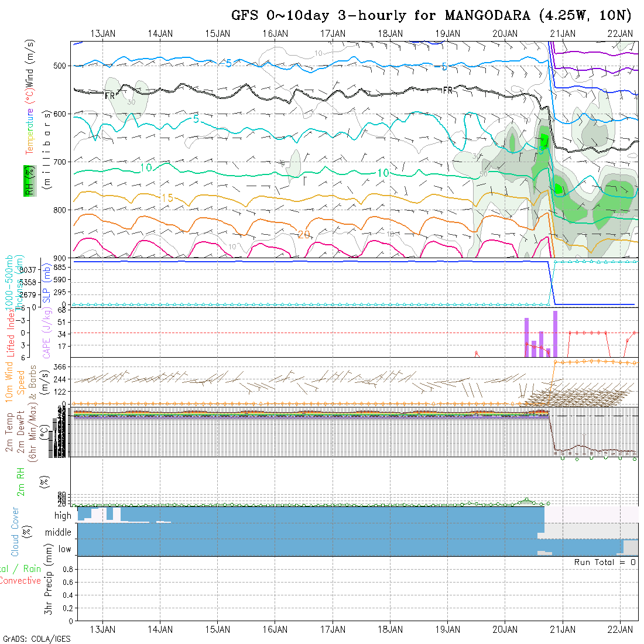This screenshot has width=644, height=644.
Task: Select the 21JAN label on the bottom axis
Action: 563,629
